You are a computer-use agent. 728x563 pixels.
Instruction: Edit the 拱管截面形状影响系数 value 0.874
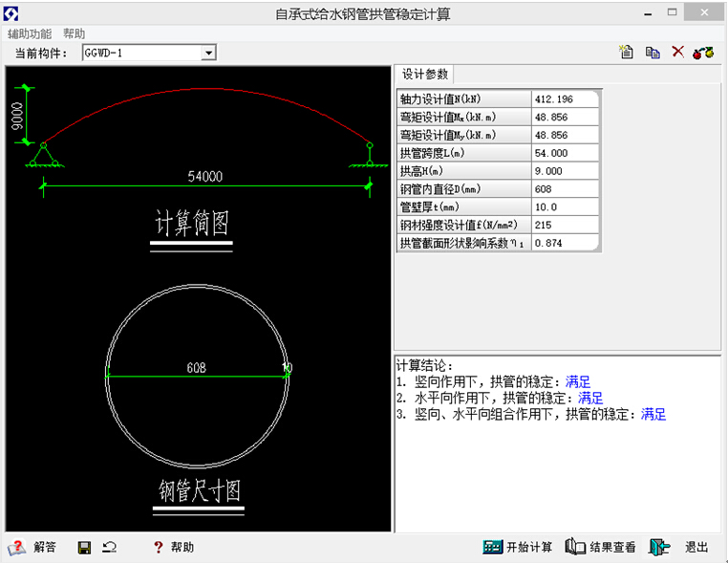tap(565, 243)
